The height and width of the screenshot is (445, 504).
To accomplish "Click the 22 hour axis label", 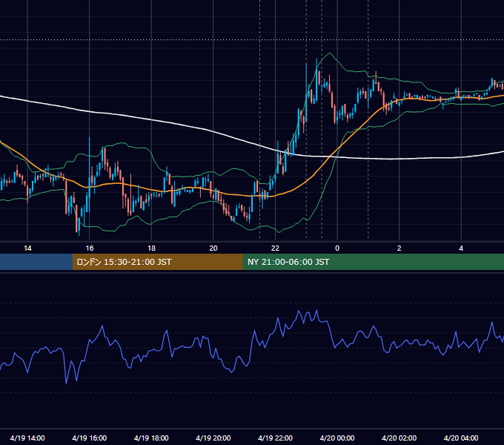I will [x=275, y=248].
